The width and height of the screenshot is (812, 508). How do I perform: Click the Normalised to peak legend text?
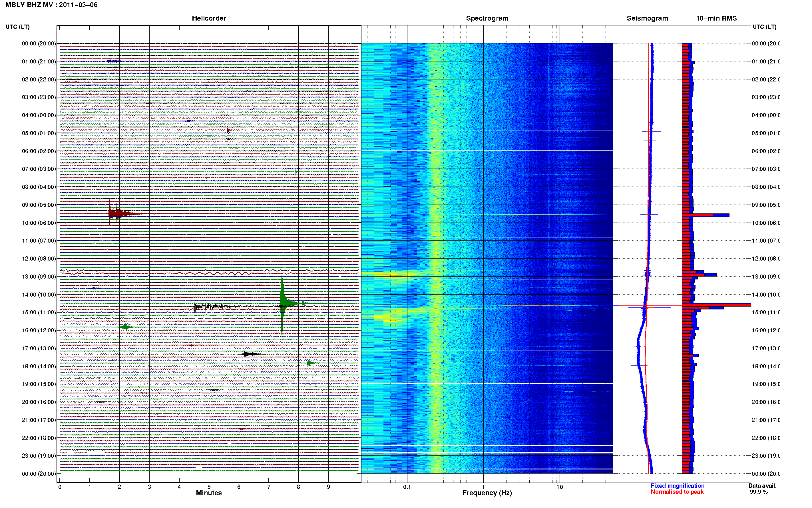click(677, 492)
